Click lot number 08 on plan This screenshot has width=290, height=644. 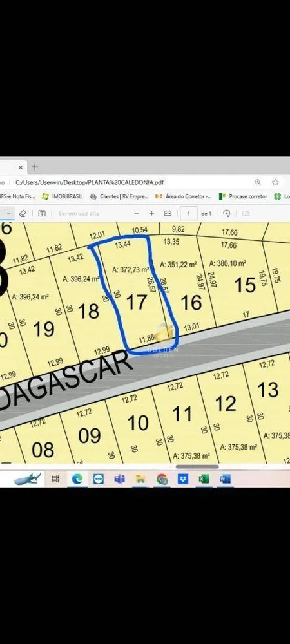pyautogui.click(x=43, y=450)
